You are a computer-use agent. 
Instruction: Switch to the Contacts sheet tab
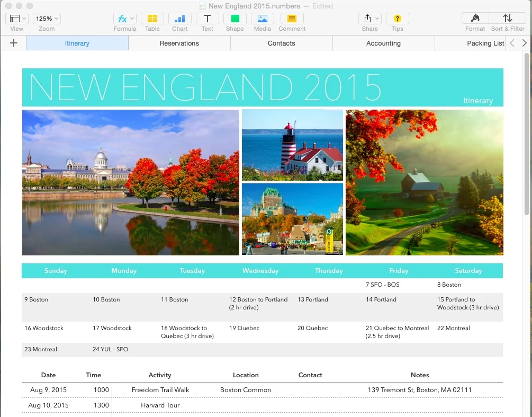(x=281, y=43)
